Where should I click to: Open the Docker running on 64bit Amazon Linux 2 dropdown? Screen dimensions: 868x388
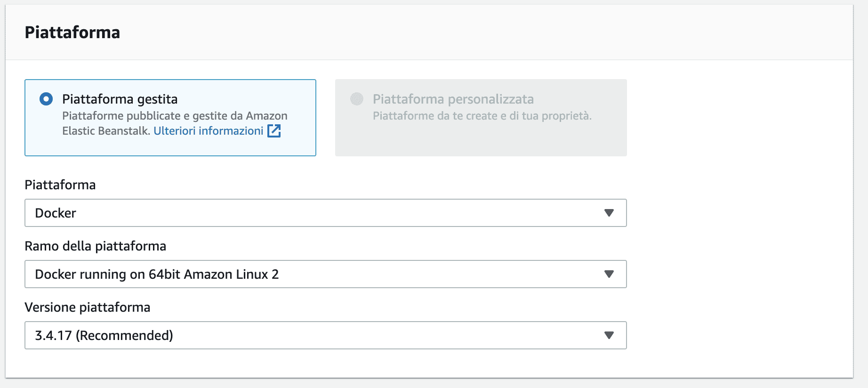[325, 274]
